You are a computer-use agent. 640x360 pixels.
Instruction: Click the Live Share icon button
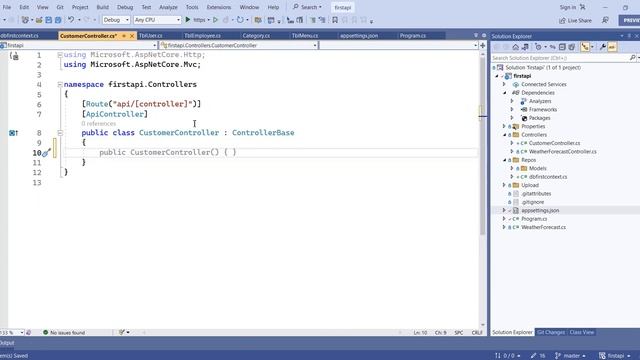click(x=575, y=20)
